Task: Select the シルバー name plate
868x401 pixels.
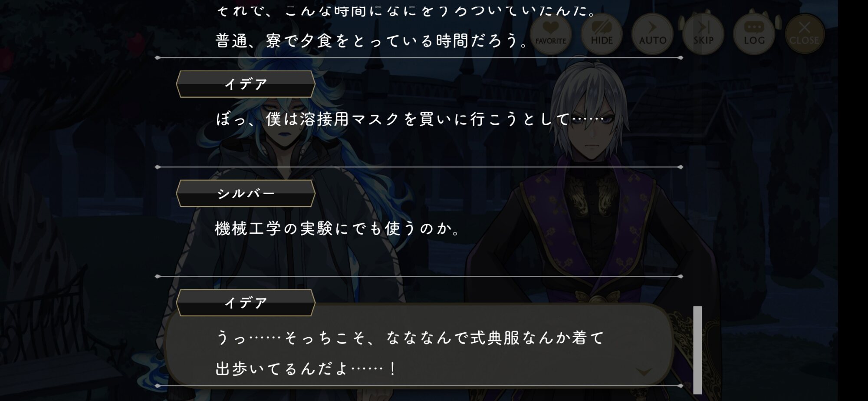Action: [x=246, y=193]
